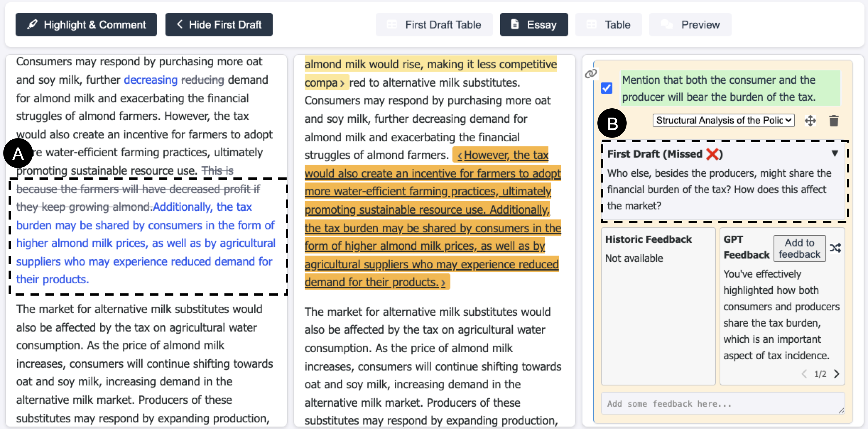Image resolution: width=868 pixels, height=429 pixels.
Task: Uncheck the 'Mention that both the consumer' checkbox
Action: 606,88
